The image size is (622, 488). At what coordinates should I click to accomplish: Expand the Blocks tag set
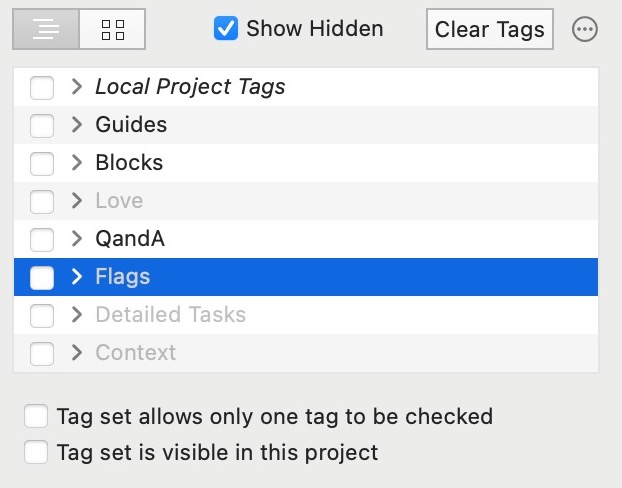pos(77,163)
